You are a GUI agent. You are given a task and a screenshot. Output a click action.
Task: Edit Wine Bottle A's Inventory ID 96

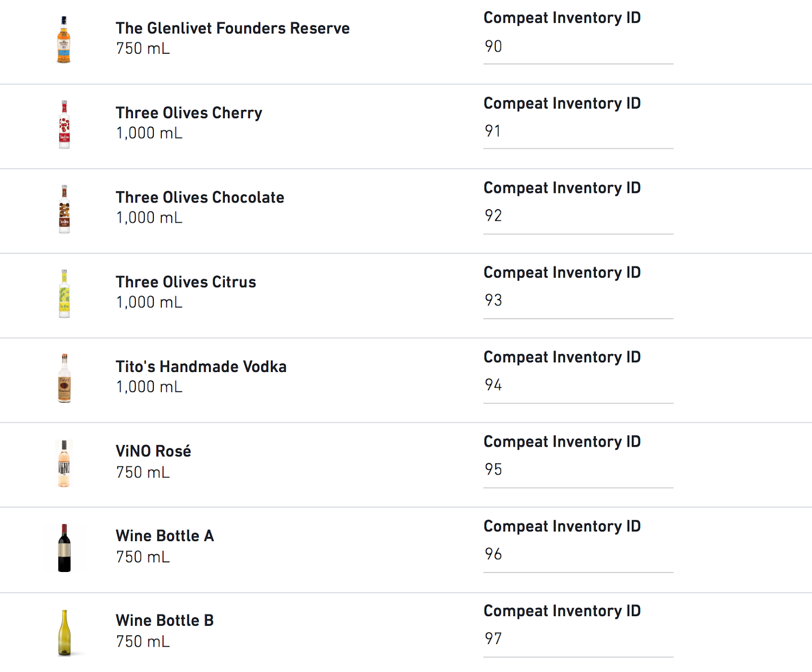[x=578, y=554]
